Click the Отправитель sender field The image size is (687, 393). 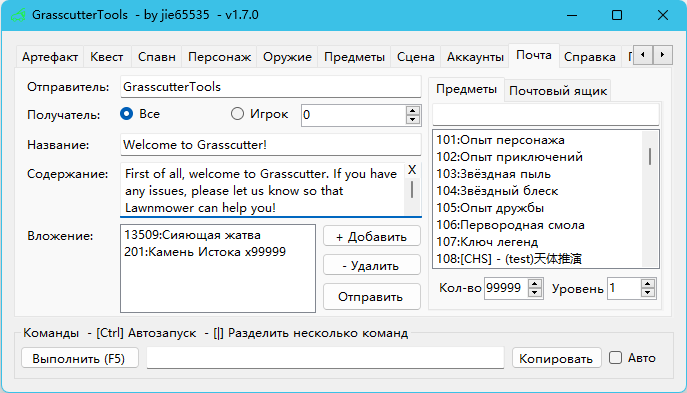271,87
